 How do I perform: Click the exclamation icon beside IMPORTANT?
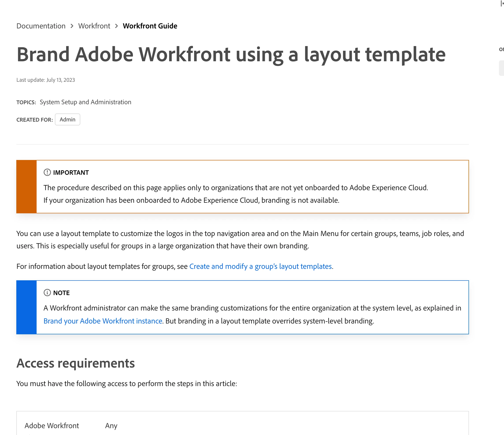[x=47, y=172]
